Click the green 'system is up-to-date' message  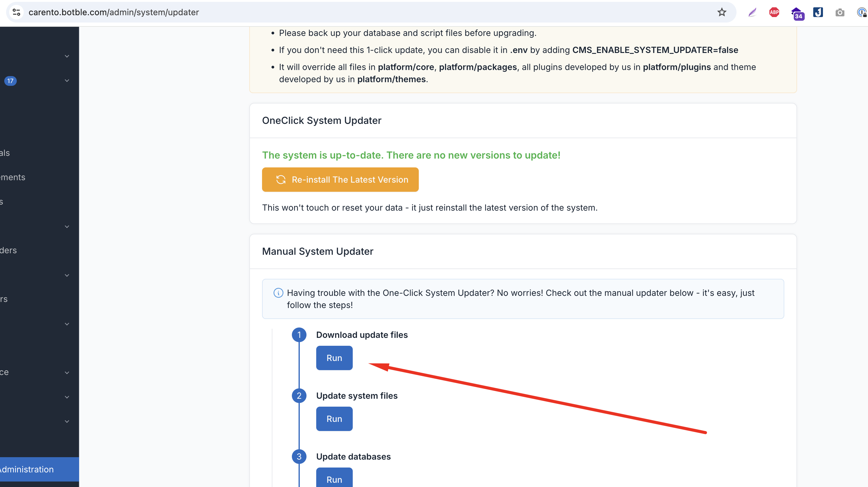point(411,155)
